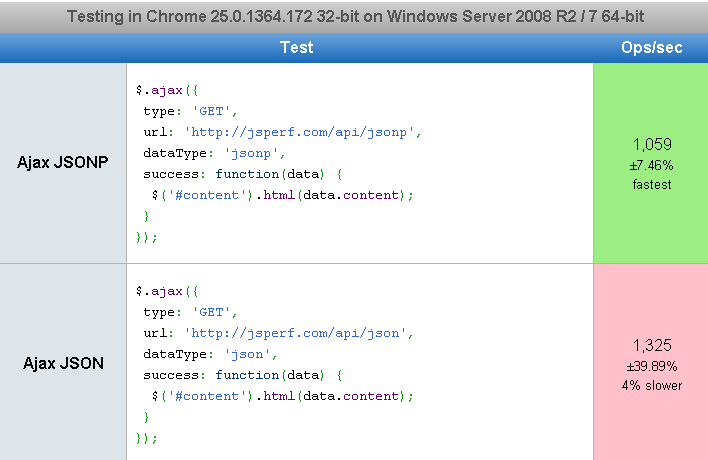708x460 pixels.
Task: Select the 'Ops/sec' column header
Action: pyautogui.click(x=651, y=47)
